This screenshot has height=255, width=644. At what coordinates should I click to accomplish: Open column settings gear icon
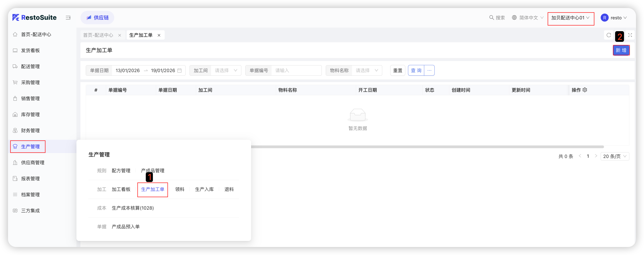pos(585,90)
